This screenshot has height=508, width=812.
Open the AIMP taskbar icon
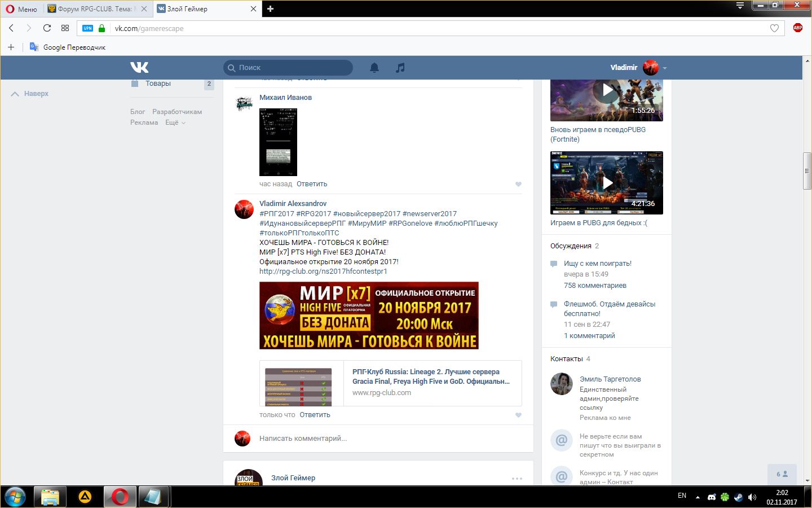coord(85,497)
